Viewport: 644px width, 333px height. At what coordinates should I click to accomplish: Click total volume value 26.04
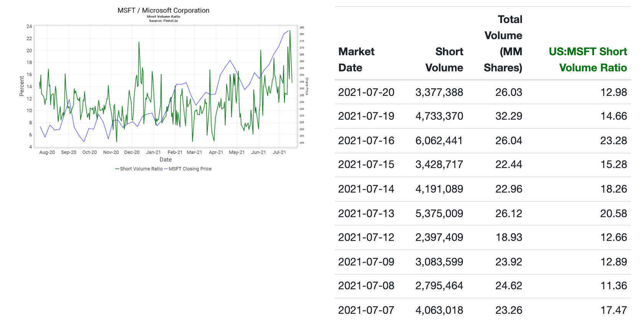point(509,140)
